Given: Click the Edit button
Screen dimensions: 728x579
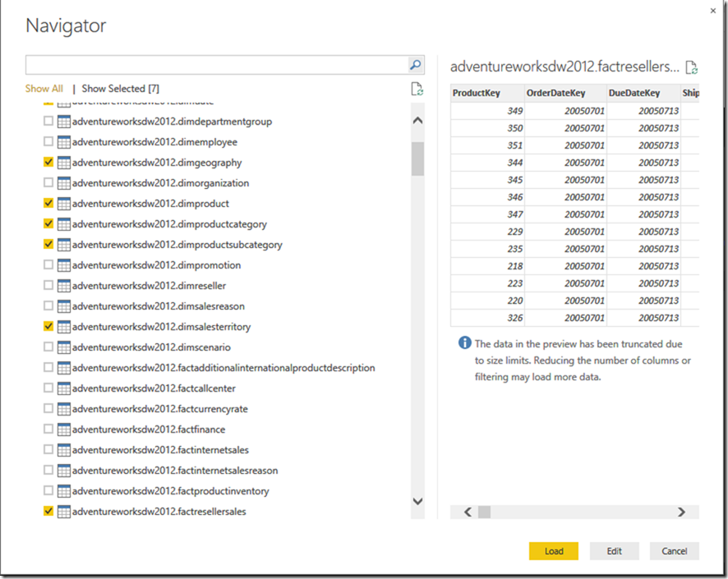Looking at the screenshot, I should 615,551.
